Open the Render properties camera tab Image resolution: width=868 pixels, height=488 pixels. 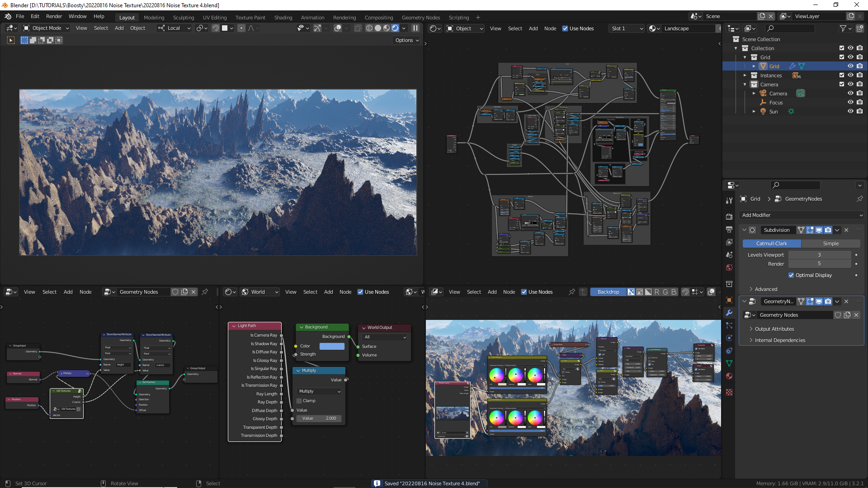pyautogui.click(x=729, y=217)
